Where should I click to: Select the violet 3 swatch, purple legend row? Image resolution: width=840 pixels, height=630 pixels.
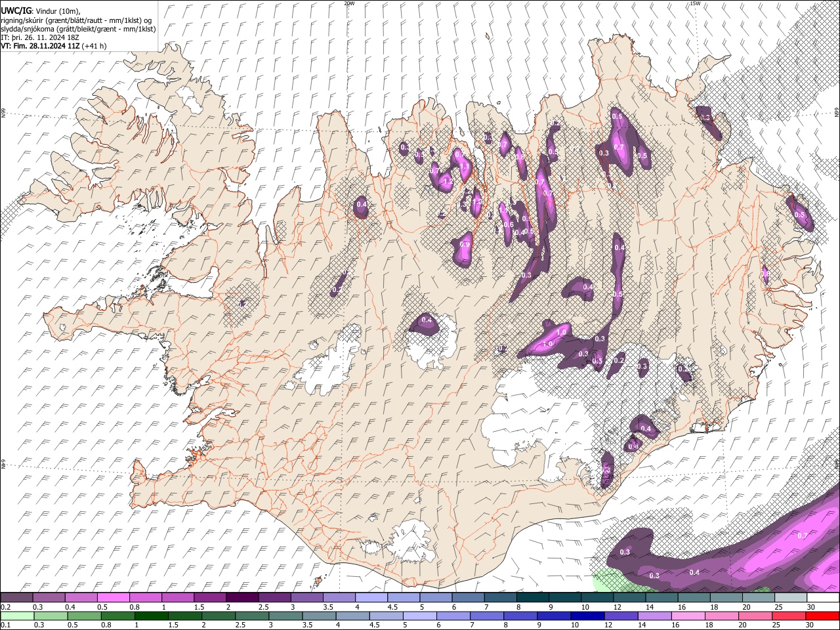pos(307,598)
